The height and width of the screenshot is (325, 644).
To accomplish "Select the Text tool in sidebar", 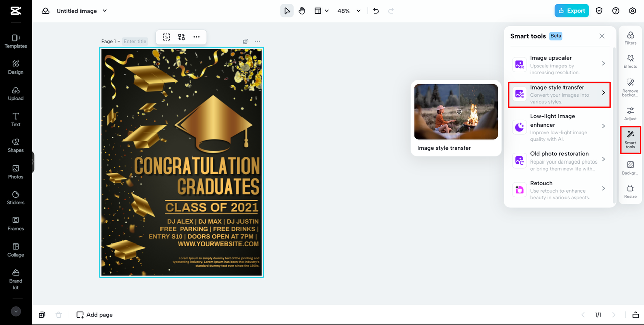I will pos(16,120).
